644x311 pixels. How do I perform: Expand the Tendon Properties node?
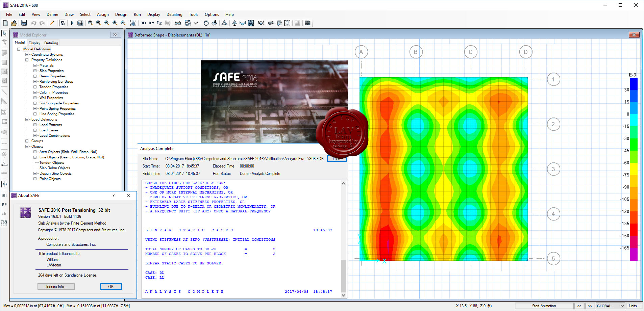click(x=35, y=87)
